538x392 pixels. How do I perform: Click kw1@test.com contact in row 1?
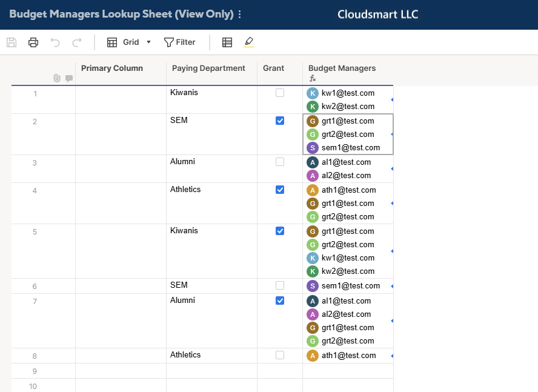pyautogui.click(x=348, y=93)
